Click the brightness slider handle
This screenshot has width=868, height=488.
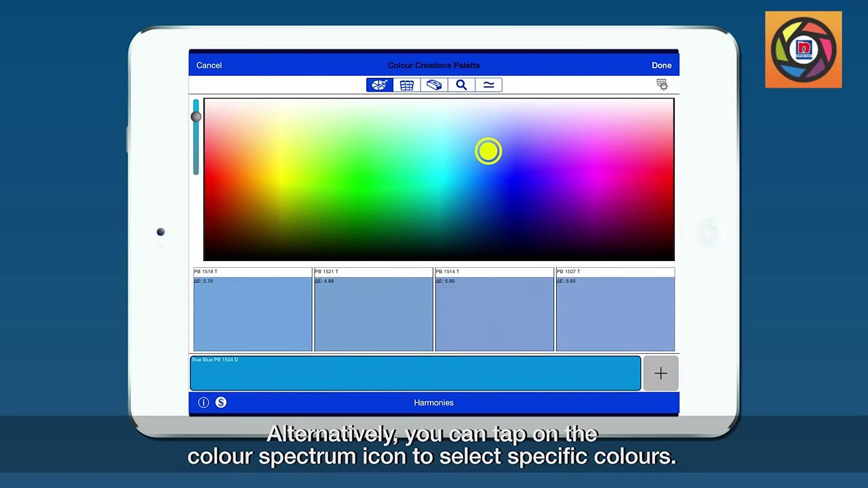coord(196,117)
